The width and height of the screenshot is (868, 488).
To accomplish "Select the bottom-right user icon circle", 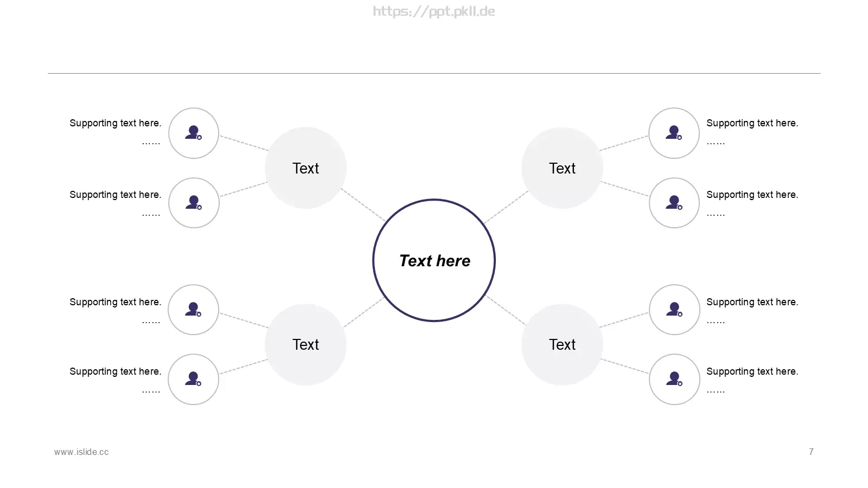I will (x=674, y=379).
